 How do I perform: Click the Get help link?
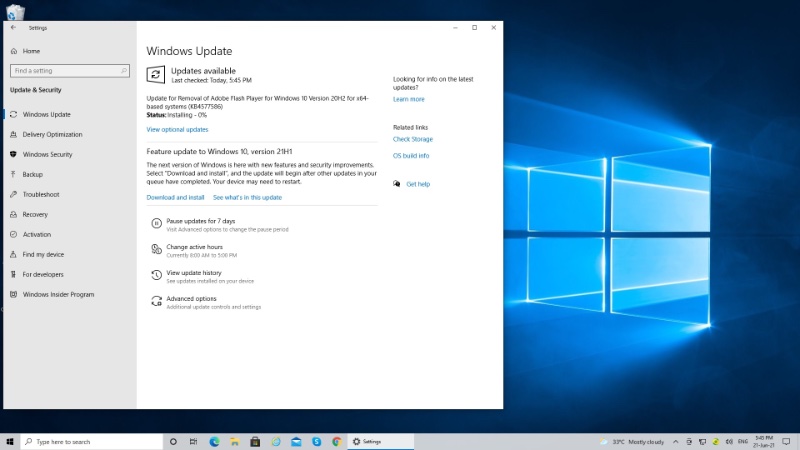[x=418, y=184]
